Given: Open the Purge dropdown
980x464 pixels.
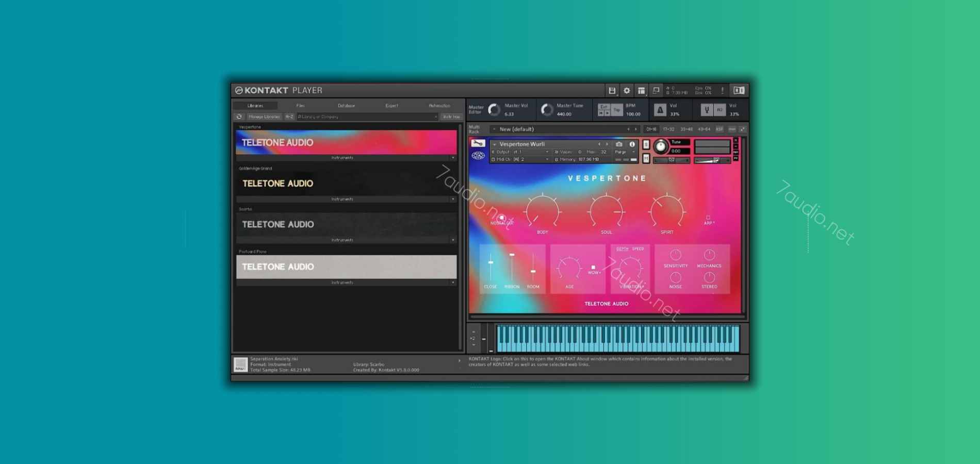Looking at the screenshot, I should [625, 152].
